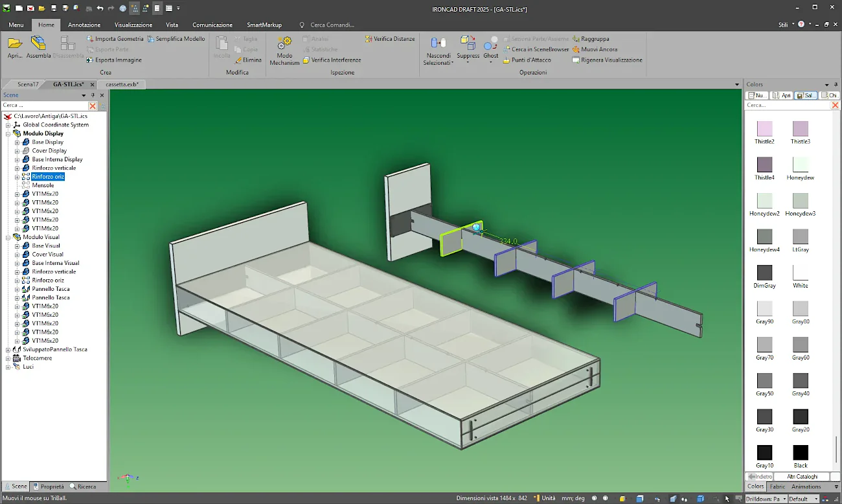Expand the Global Coordinate System node
Viewport: 842px width, 504px height.
pos(8,125)
